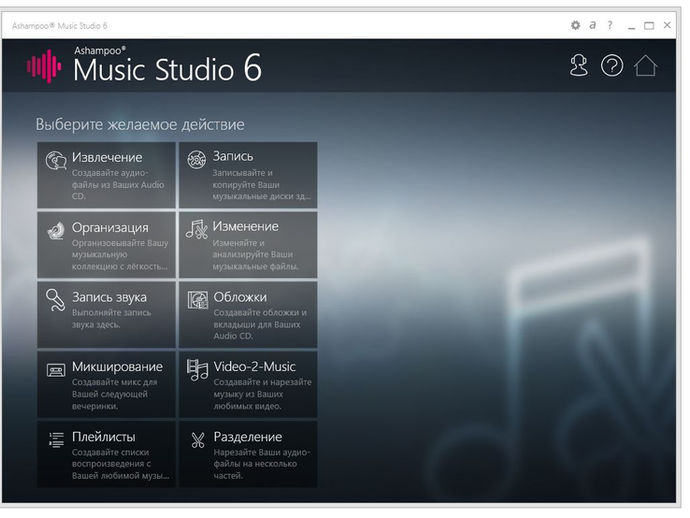
Task: Click the Обложки cover icon
Action: pos(198,300)
